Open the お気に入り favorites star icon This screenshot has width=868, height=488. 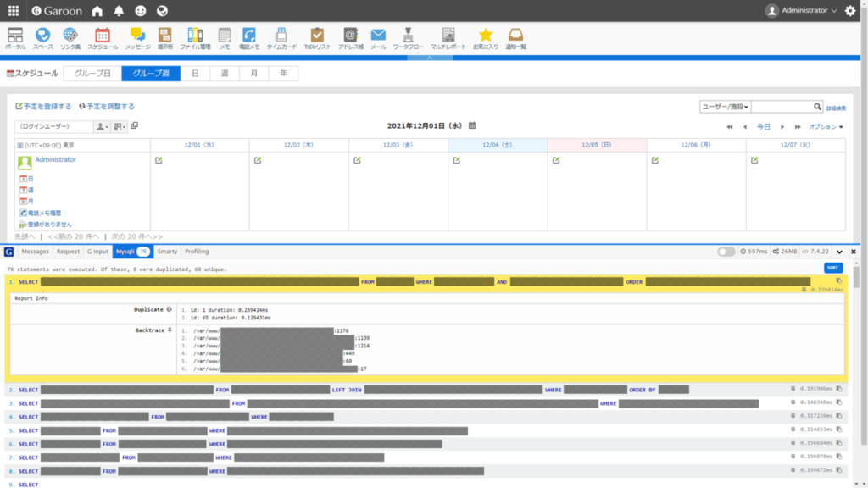[x=486, y=39]
